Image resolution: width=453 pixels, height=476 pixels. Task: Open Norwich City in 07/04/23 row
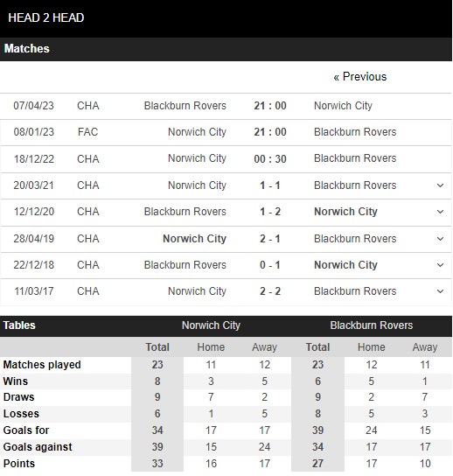pos(343,106)
